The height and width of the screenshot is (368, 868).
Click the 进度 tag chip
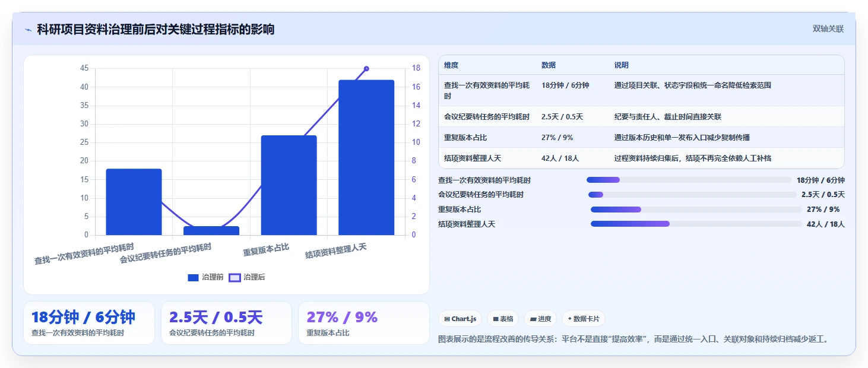(540, 319)
